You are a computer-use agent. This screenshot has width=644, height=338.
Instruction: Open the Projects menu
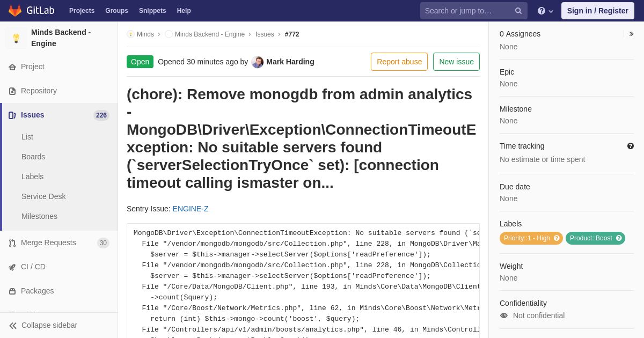coord(82,11)
